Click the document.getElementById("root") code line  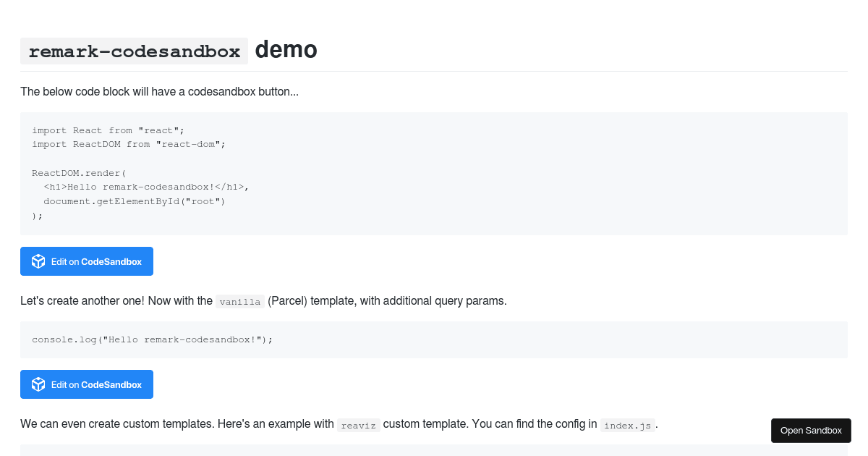(x=134, y=201)
